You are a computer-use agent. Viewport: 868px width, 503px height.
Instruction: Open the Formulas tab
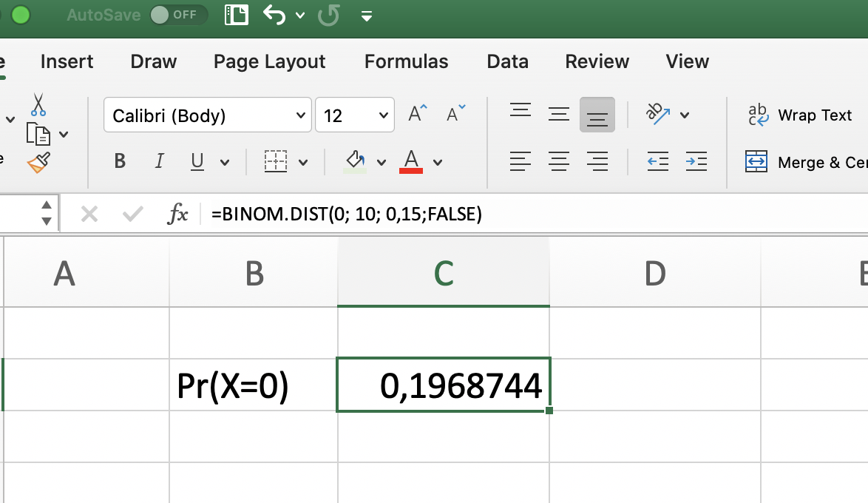pos(406,61)
